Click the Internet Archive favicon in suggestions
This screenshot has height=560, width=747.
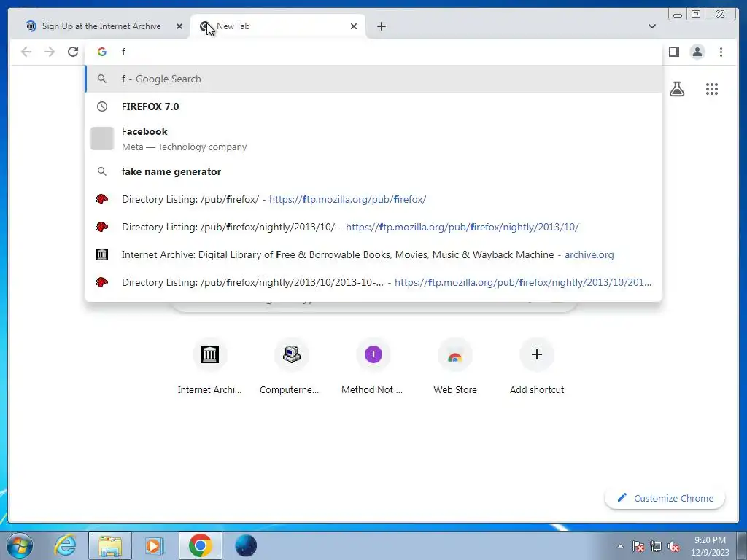102,254
